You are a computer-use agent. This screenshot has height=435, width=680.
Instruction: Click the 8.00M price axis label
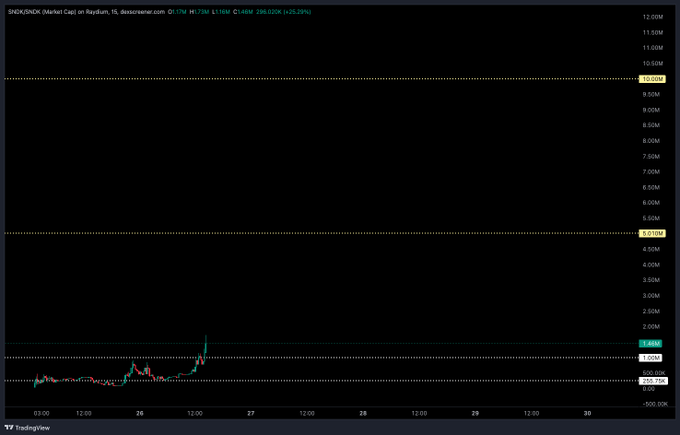click(651, 141)
